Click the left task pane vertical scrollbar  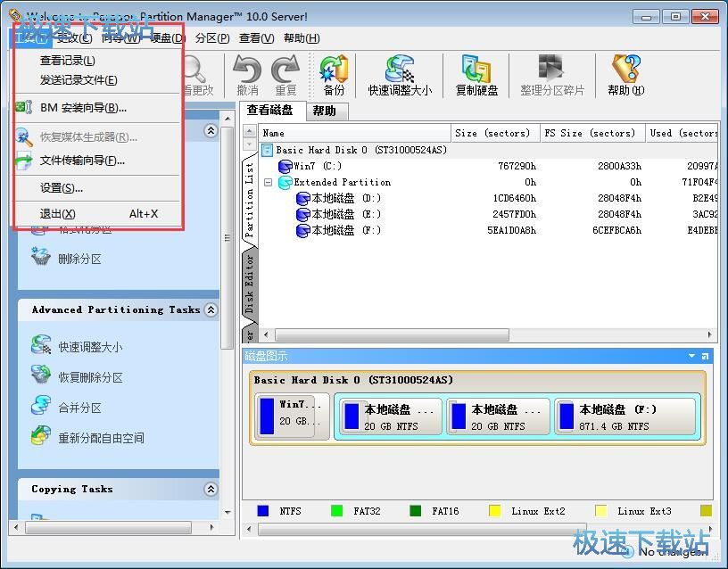point(227,237)
